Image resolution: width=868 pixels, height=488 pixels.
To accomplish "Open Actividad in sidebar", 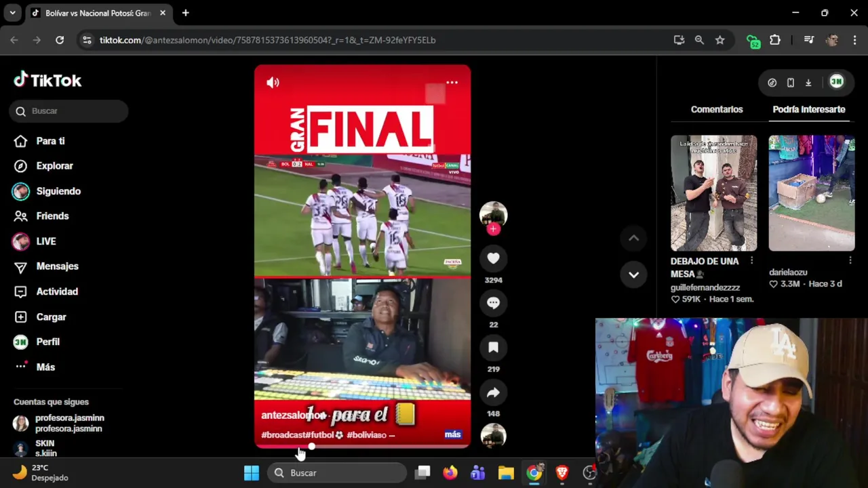I will click(47, 291).
